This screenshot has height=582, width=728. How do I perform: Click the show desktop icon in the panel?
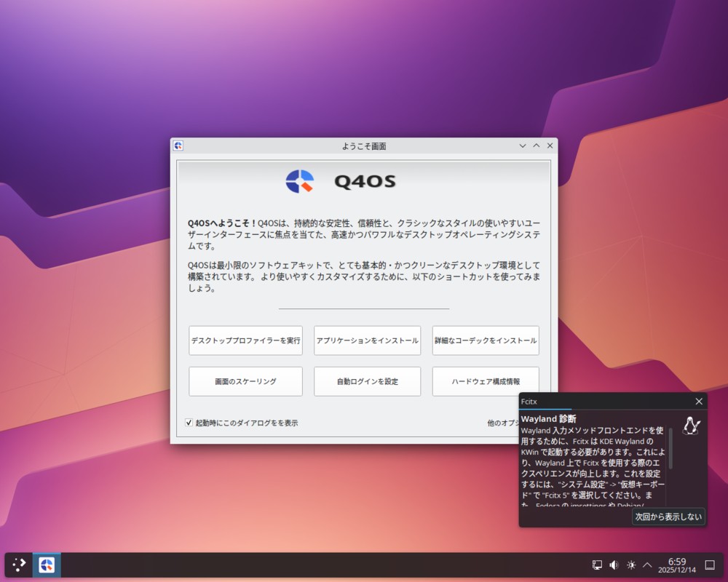pos(710,565)
